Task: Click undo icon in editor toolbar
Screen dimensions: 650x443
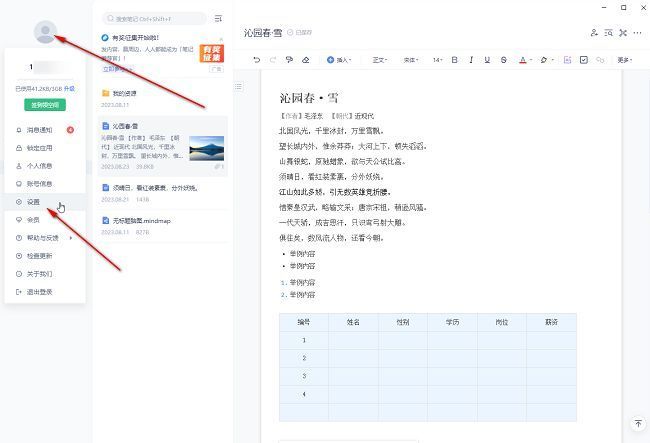Action: click(x=257, y=60)
